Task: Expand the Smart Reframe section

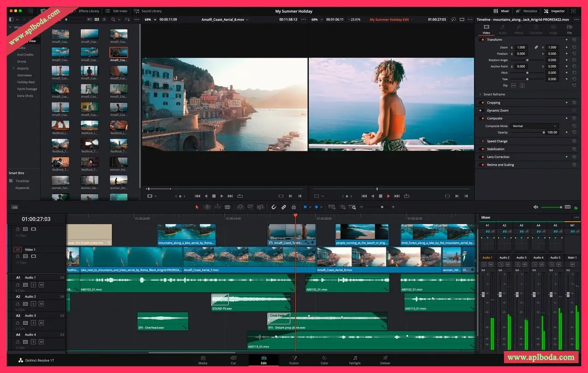Action: point(480,94)
